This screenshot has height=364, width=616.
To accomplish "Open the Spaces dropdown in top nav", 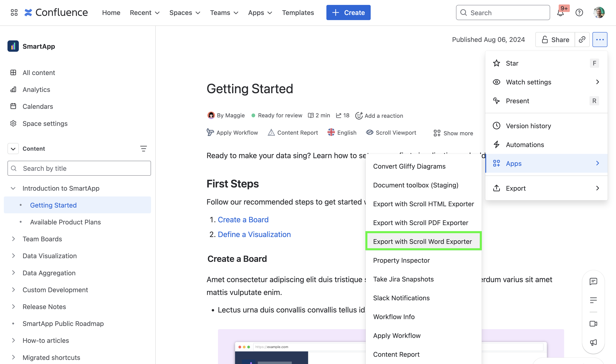I will pos(185,13).
